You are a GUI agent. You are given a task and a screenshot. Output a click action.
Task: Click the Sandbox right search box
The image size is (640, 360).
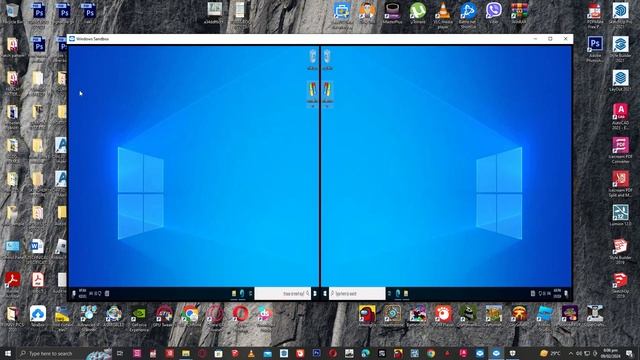click(357, 293)
